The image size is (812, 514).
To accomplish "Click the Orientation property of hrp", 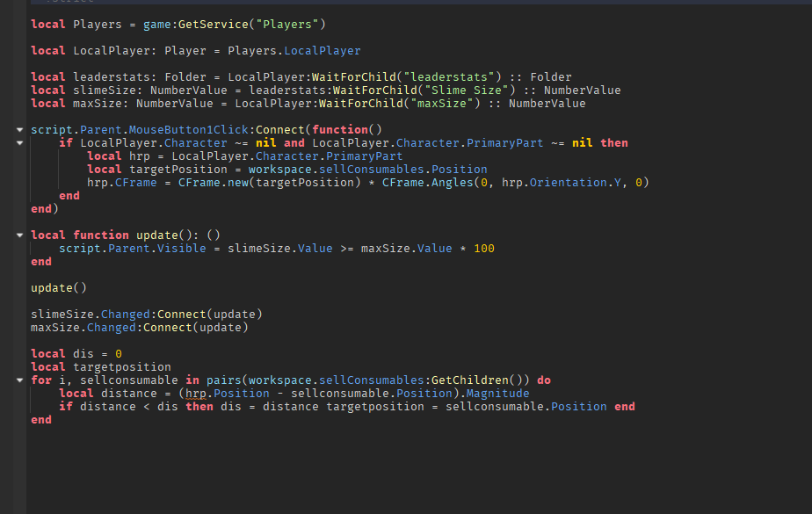I will coord(568,183).
